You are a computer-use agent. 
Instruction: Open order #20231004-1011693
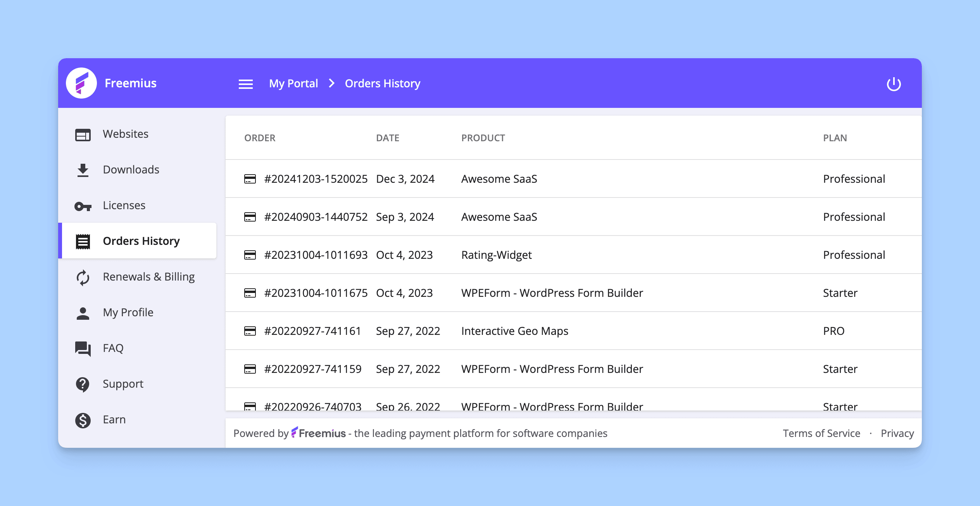point(316,255)
